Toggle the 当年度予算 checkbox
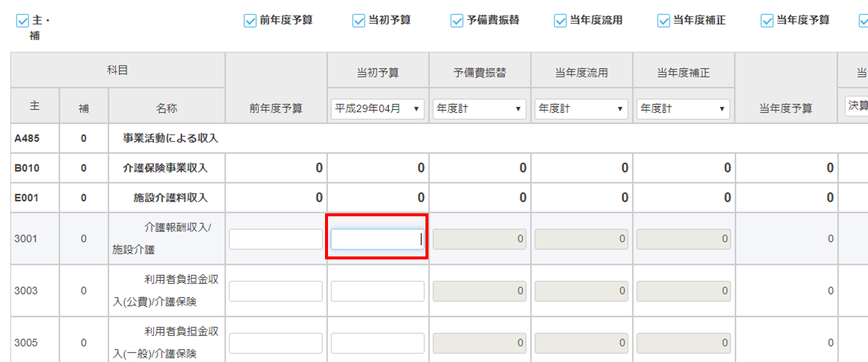 [x=767, y=21]
